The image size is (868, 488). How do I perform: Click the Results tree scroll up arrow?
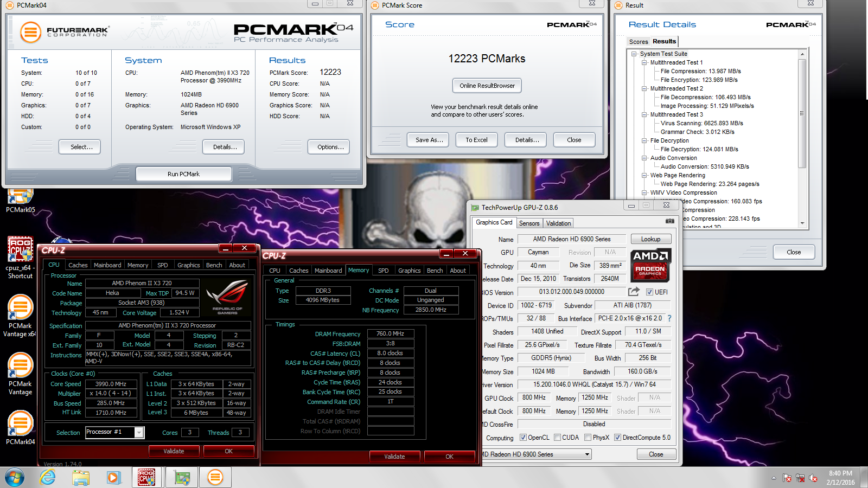(802, 54)
